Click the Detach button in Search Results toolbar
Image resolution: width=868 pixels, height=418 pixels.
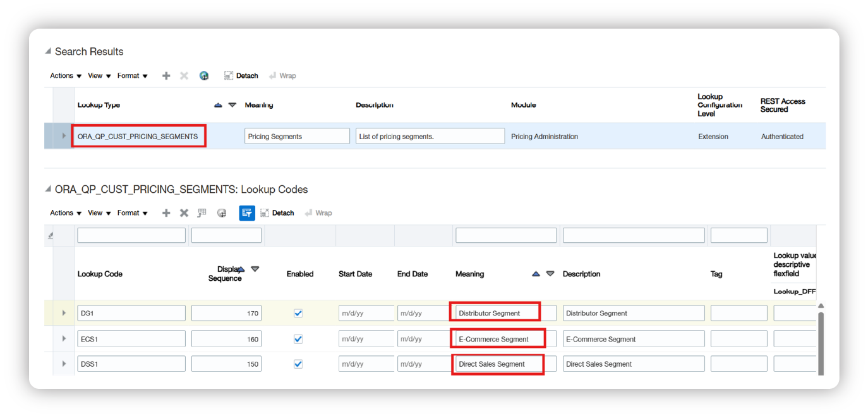point(241,75)
